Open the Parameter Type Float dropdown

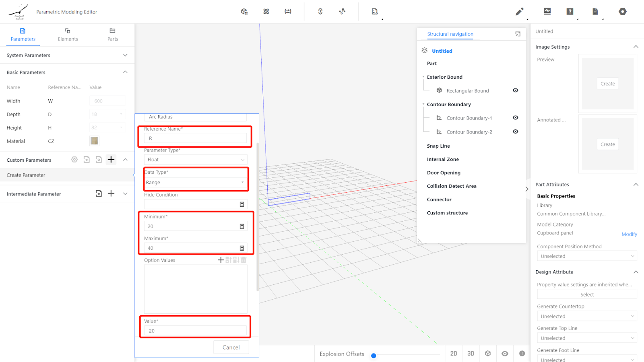(x=196, y=160)
